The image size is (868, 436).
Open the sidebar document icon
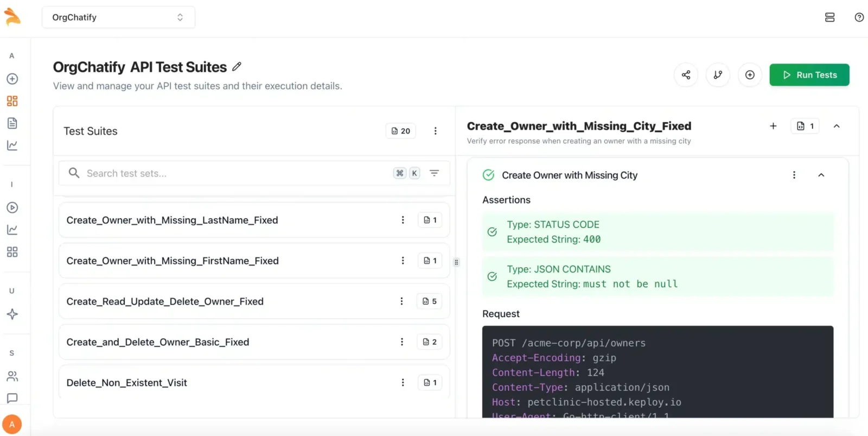tap(12, 123)
